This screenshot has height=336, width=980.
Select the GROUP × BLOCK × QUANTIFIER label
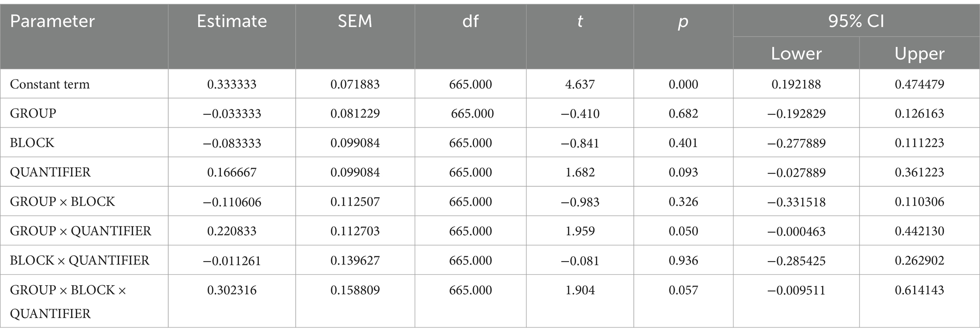pos(68,301)
